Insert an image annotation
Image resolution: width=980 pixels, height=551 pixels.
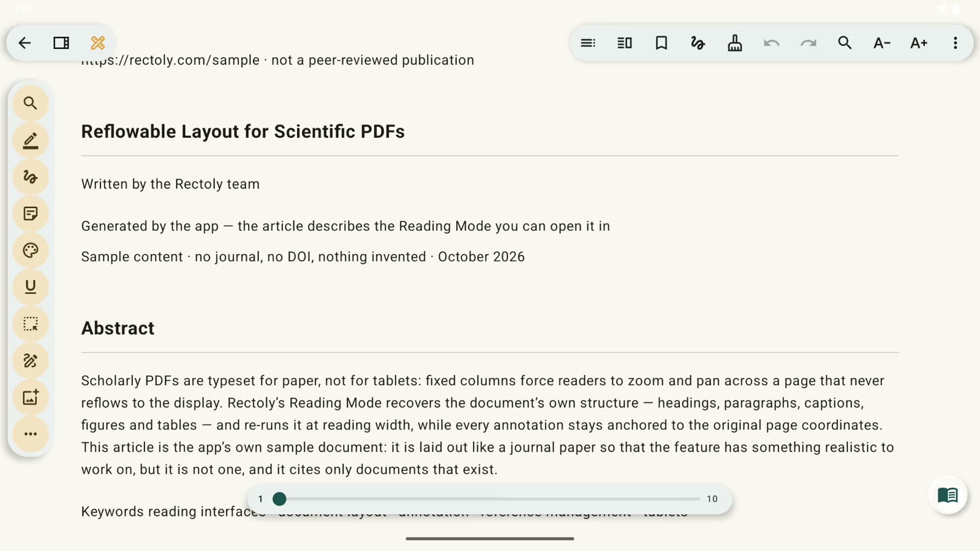pos(31,397)
